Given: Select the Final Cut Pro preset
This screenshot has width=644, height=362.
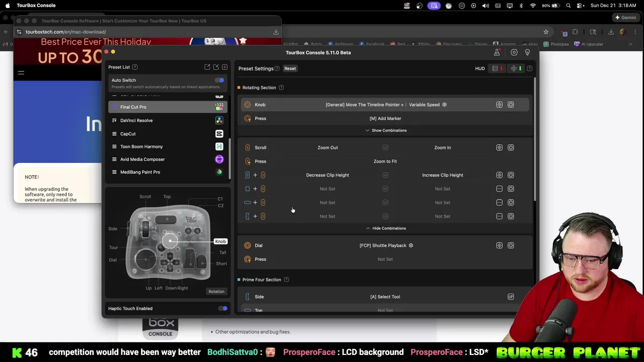Looking at the screenshot, I should click(x=168, y=107).
